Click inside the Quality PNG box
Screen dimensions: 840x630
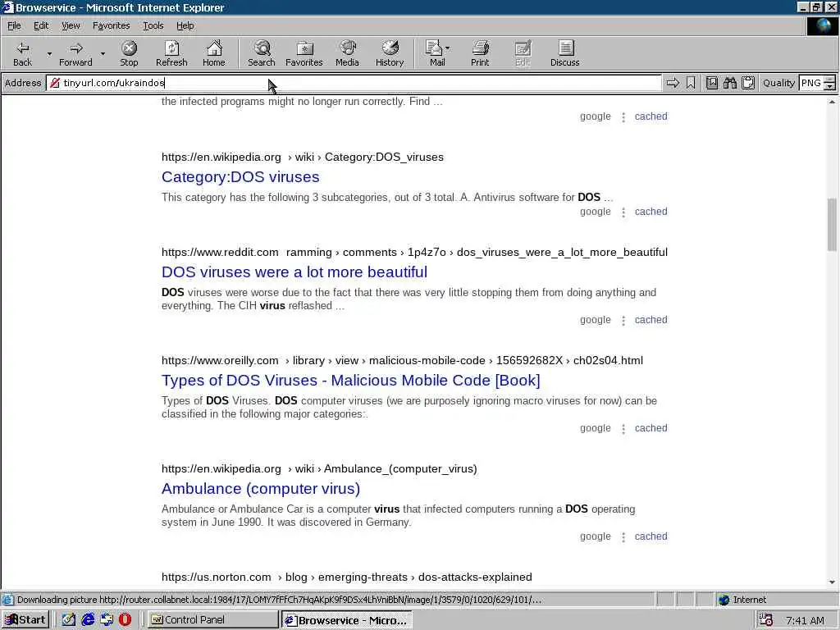pos(810,83)
